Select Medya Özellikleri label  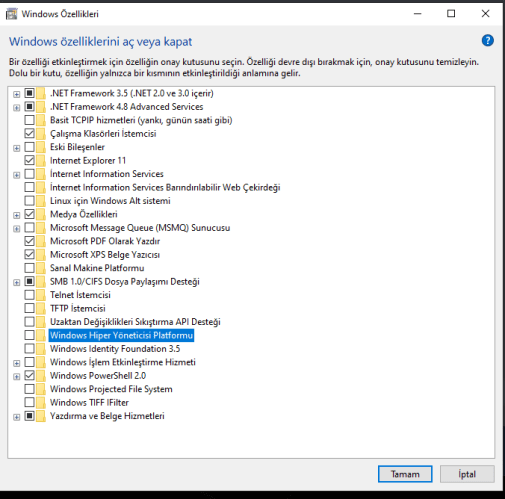[x=84, y=214]
